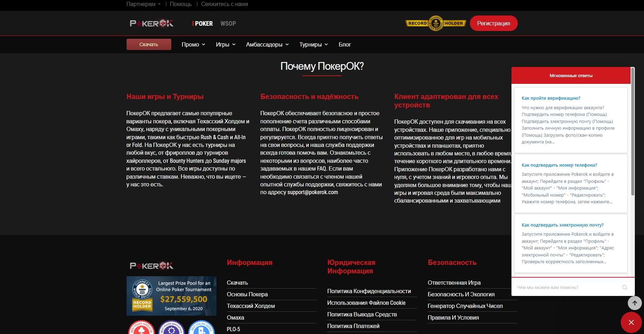
Task: Open the Ответственная Игра link
Action: [x=454, y=283]
